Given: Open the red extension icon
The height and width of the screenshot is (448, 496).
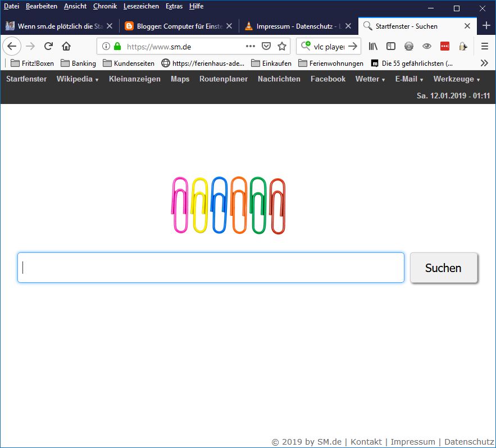Looking at the screenshot, I should click(445, 46).
